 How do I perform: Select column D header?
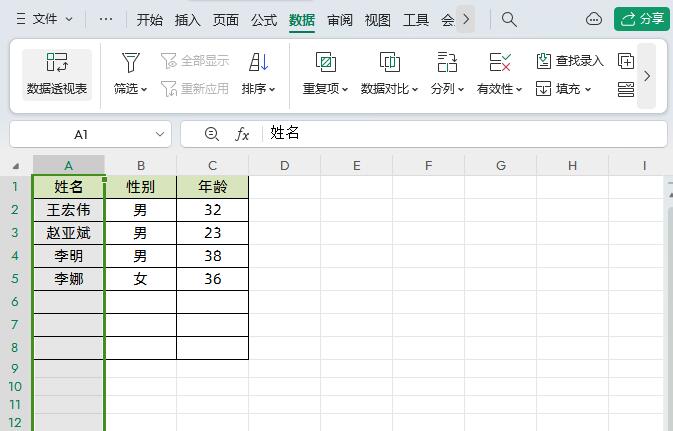[x=285, y=165]
